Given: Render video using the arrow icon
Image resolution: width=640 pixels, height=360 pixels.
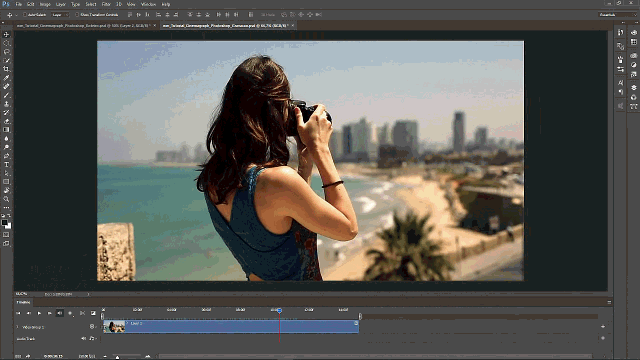Looking at the screenshot, I should click(28, 356).
